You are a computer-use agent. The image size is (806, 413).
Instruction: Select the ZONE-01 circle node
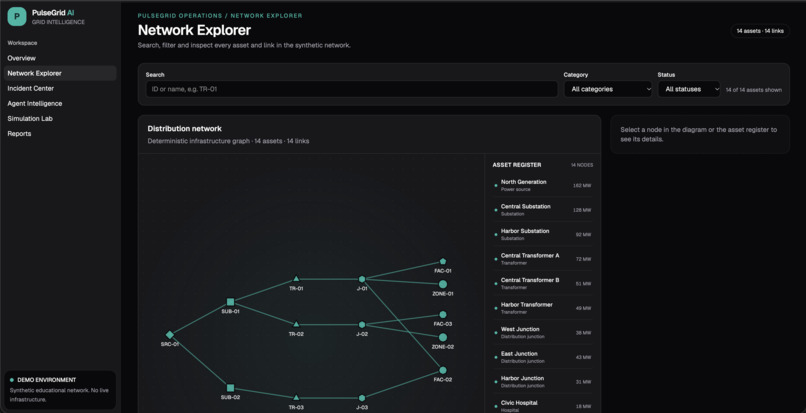(443, 284)
